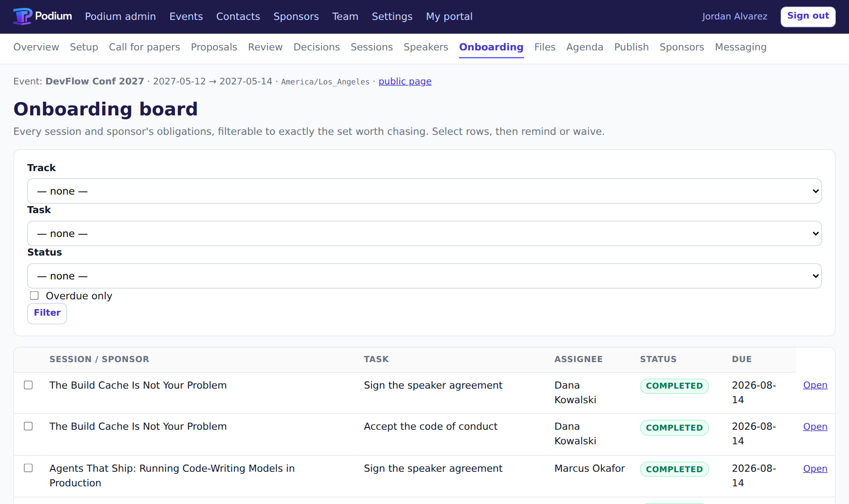The height and width of the screenshot is (504, 849).
Task: Open the Proposals tab
Action: (214, 47)
